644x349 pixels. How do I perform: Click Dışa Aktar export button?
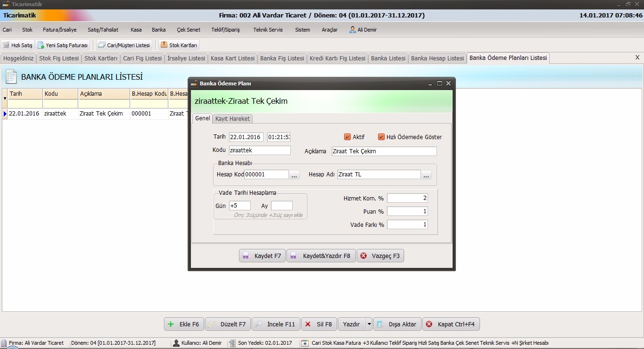397,324
